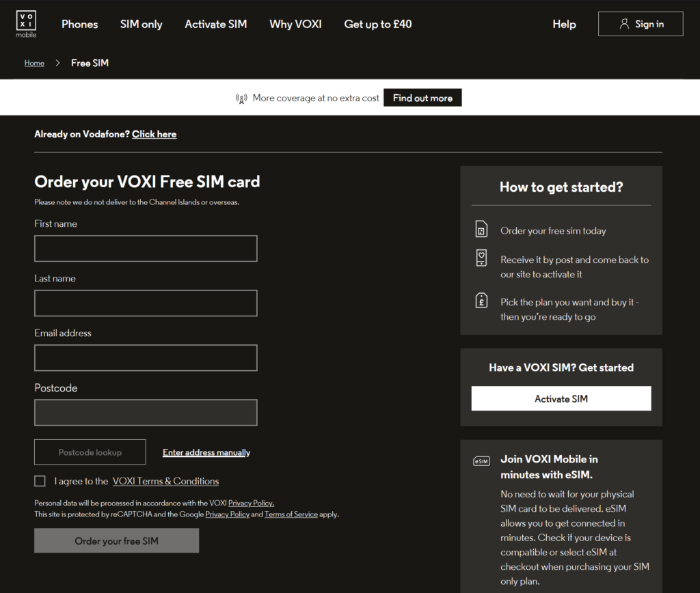Image resolution: width=700 pixels, height=593 pixels.
Task: Open the Google Terms of Service link
Action: 291,514
